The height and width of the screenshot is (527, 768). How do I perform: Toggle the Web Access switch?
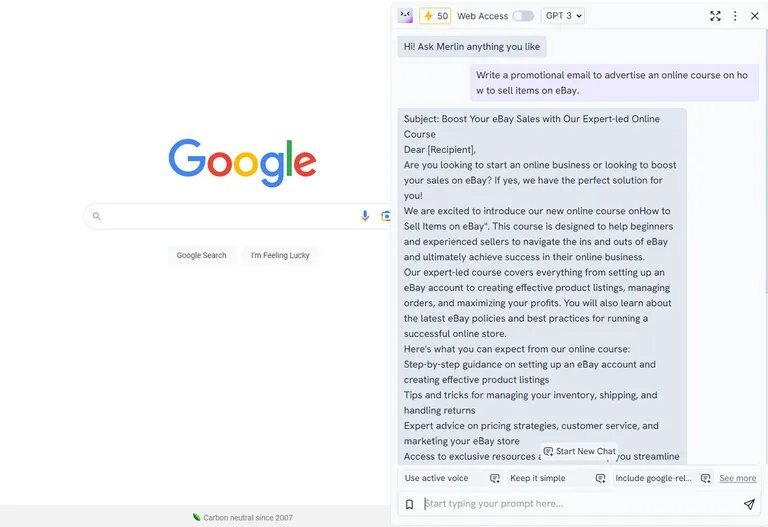point(523,16)
